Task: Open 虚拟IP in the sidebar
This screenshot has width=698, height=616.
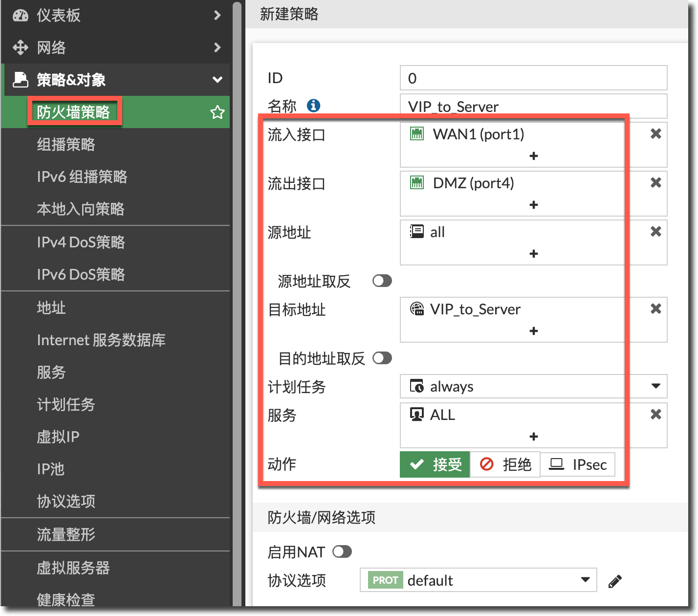Action: 58,437
